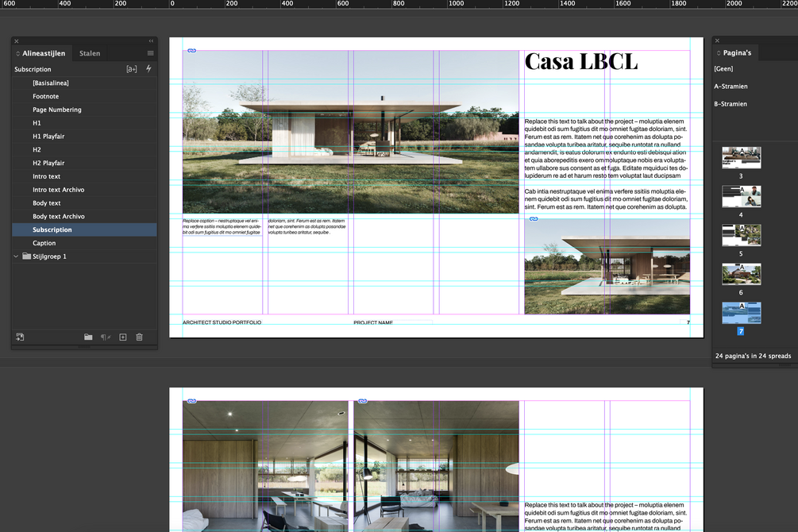Click the CC Libraries icon in styles panel
798x532 pixels.
pos(20,337)
